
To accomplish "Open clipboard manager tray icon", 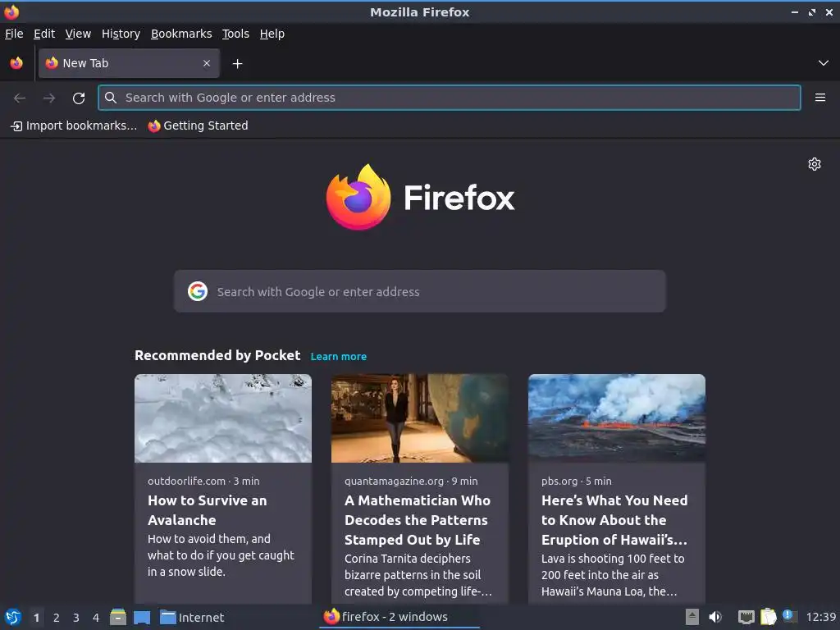I will pyautogui.click(x=768, y=617).
